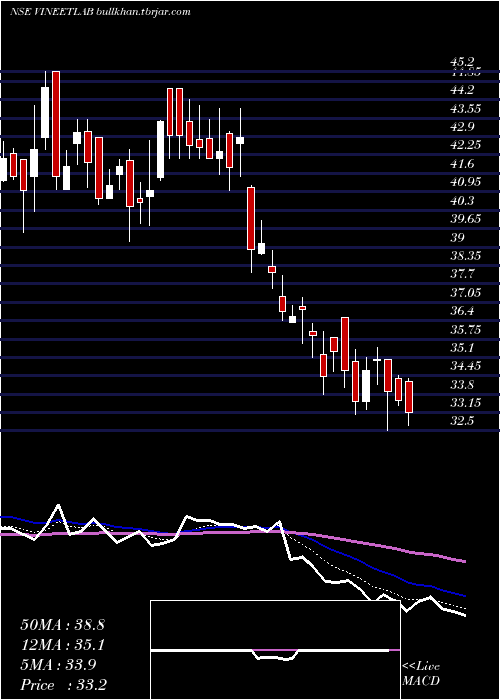Click the 32.5 price axis label
500x700 pixels.
[463, 421]
